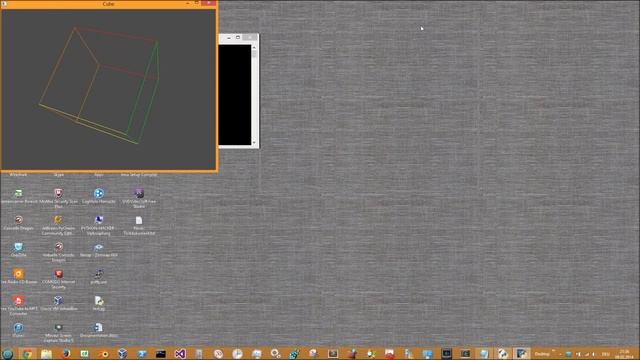Open DVDVideoSoft Free Studio desktop icon

tap(139, 198)
